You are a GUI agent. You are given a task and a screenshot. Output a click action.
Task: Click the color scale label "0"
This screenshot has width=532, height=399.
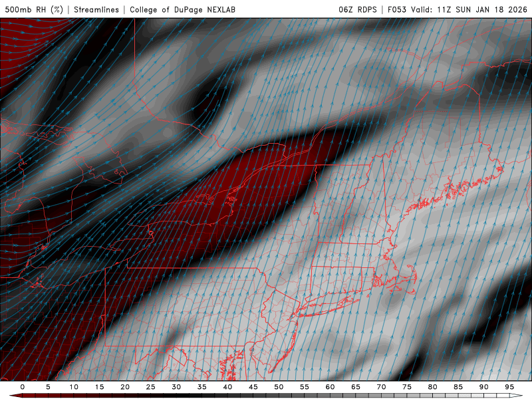(x=23, y=387)
